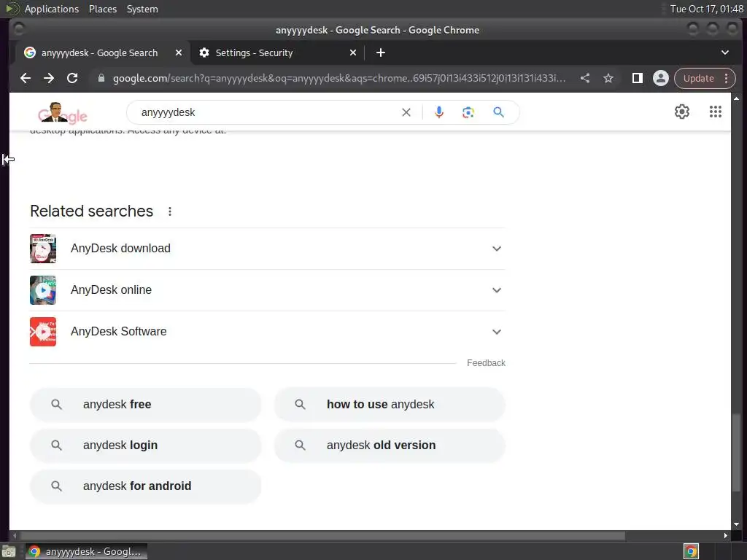747x560 pixels.
Task: Open the tab search dropdown arrow
Action: (x=724, y=52)
